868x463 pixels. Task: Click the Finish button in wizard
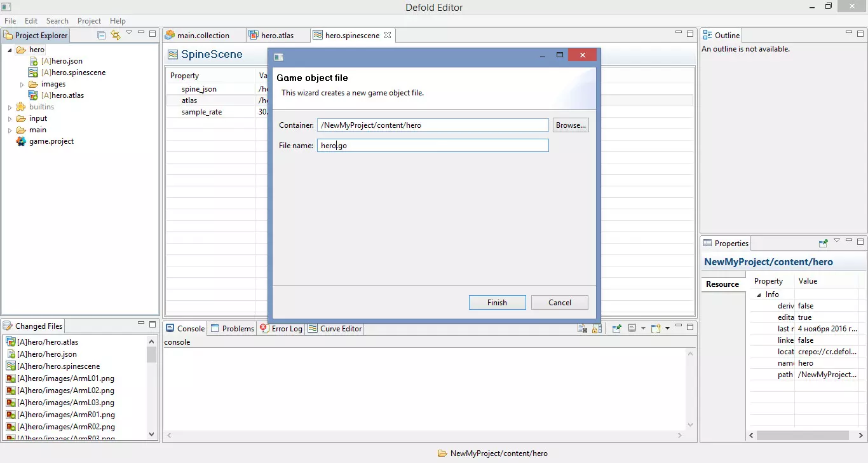point(497,303)
